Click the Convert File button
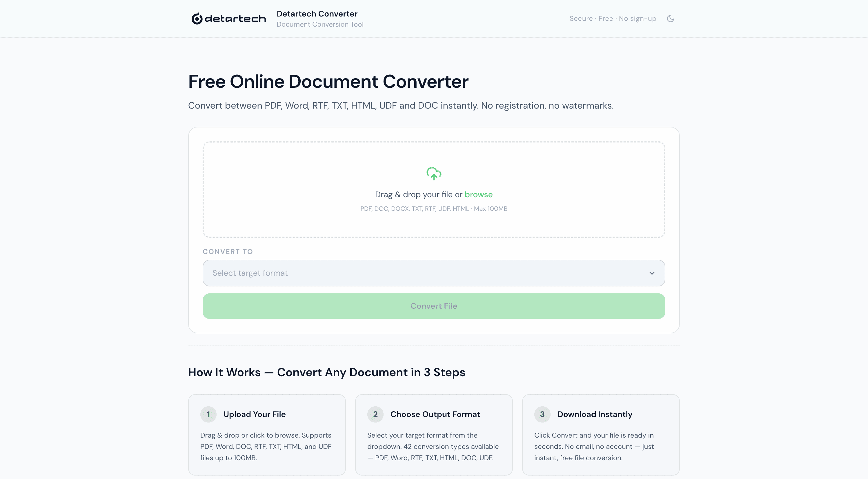 coord(434,306)
